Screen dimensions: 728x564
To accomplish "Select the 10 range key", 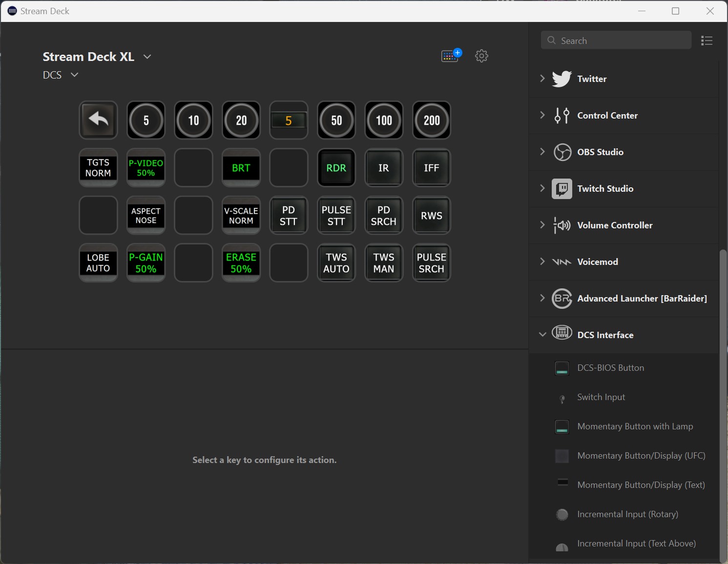I will 193,120.
